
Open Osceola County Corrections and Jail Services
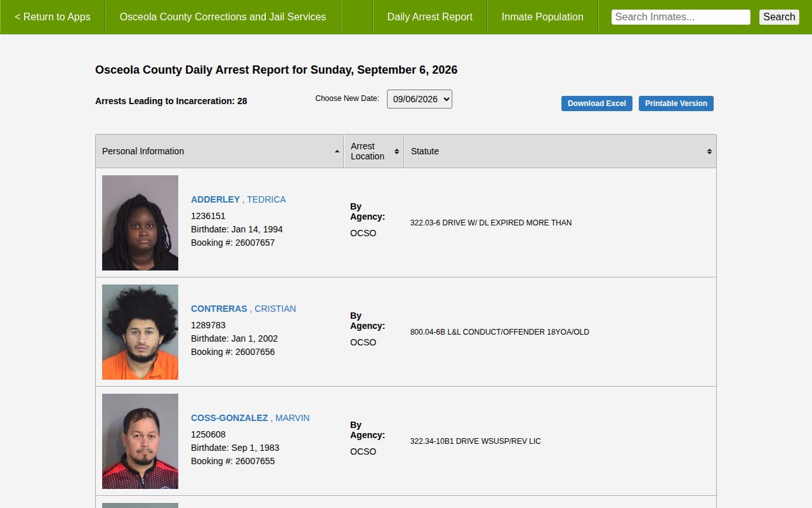223,17
